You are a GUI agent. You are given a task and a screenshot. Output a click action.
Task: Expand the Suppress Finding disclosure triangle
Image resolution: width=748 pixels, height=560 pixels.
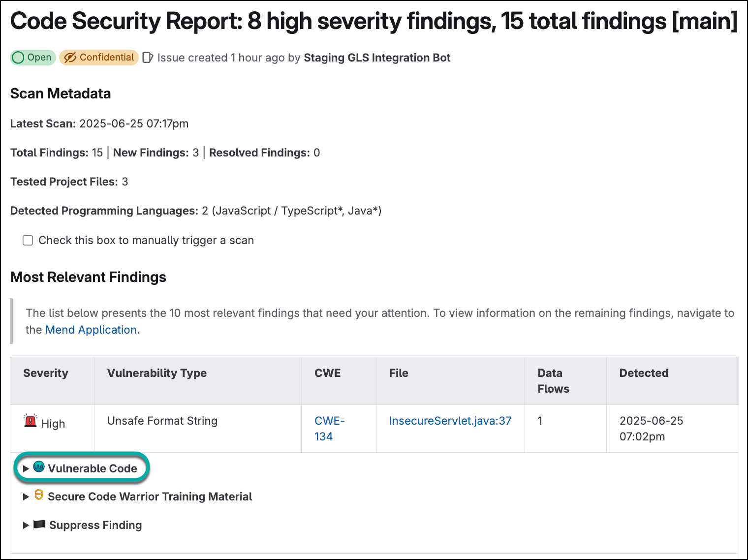click(x=26, y=526)
